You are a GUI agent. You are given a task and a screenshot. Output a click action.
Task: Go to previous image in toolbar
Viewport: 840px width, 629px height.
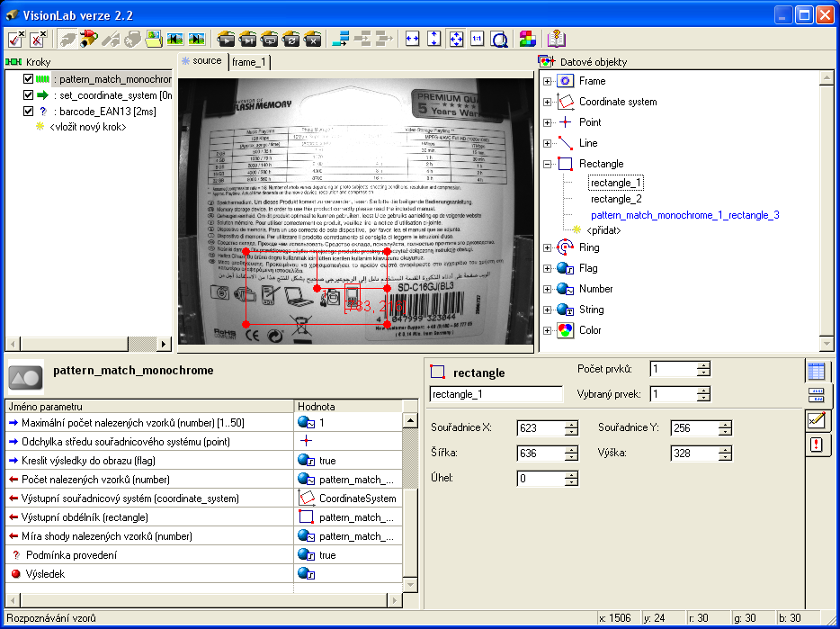[175, 40]
